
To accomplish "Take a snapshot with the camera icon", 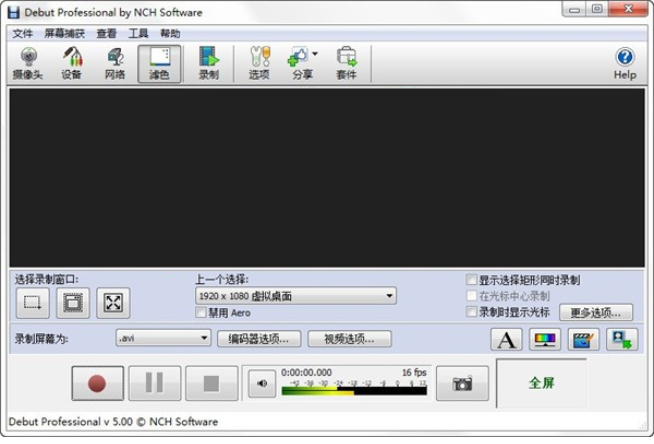I will (462, 383).
